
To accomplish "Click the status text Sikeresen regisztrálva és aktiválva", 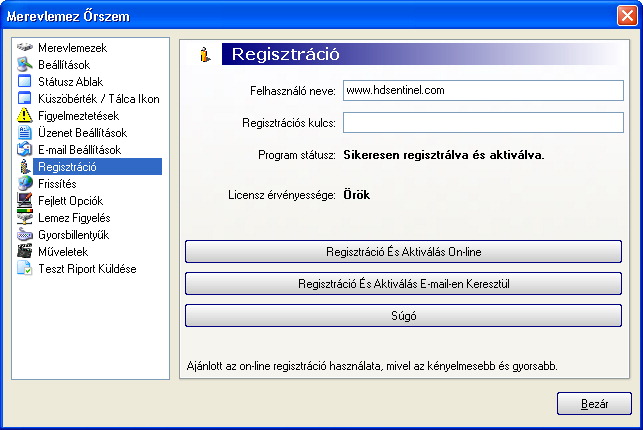I will click(x=444, y=155).
